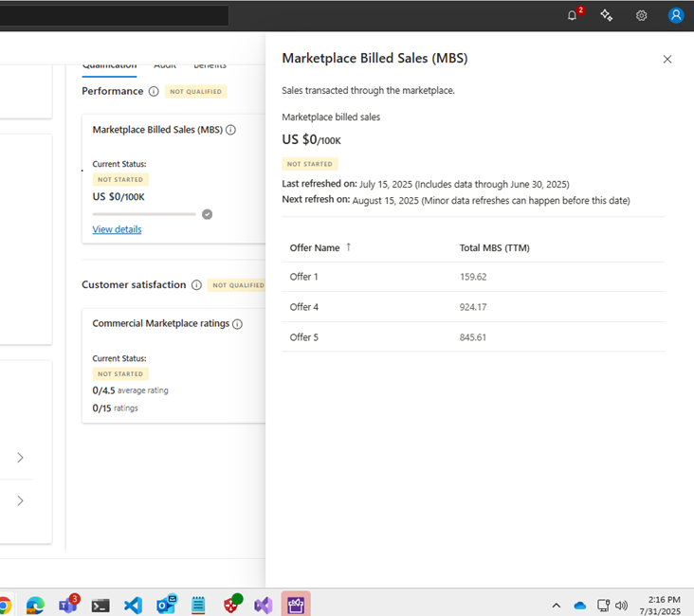694x616 pixels.
Task: Switch to the Benefits tab
Action: click(x=210, y=66)
